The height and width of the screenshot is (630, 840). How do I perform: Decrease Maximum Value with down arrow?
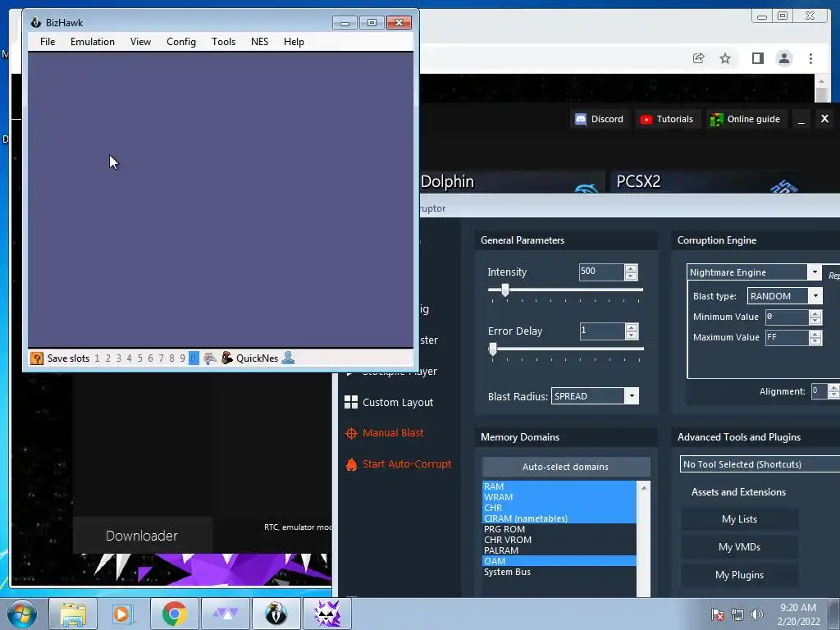coord(815,341)
